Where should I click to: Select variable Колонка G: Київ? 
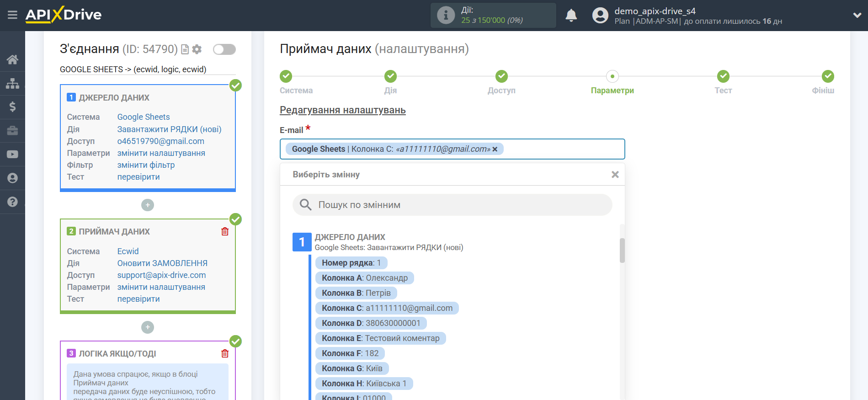[x=352, y=368]
